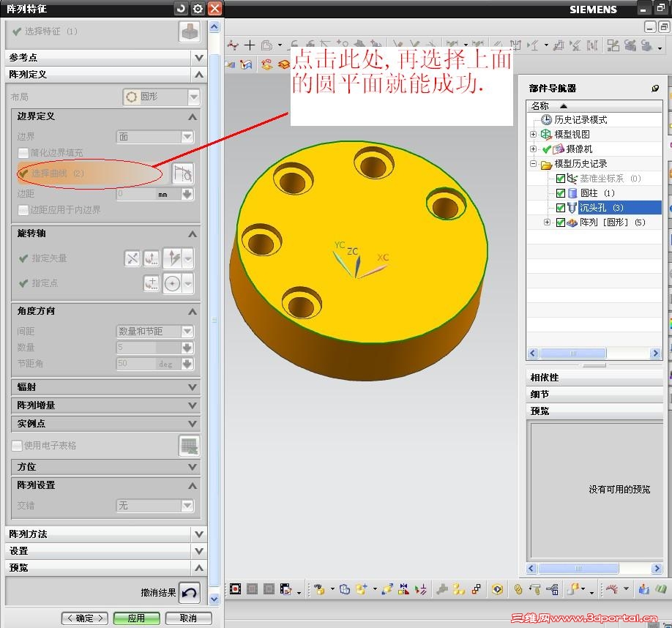672x628 pixels.
Task: Click the select feature icon beside 选择特征
Action: [190, 31]
